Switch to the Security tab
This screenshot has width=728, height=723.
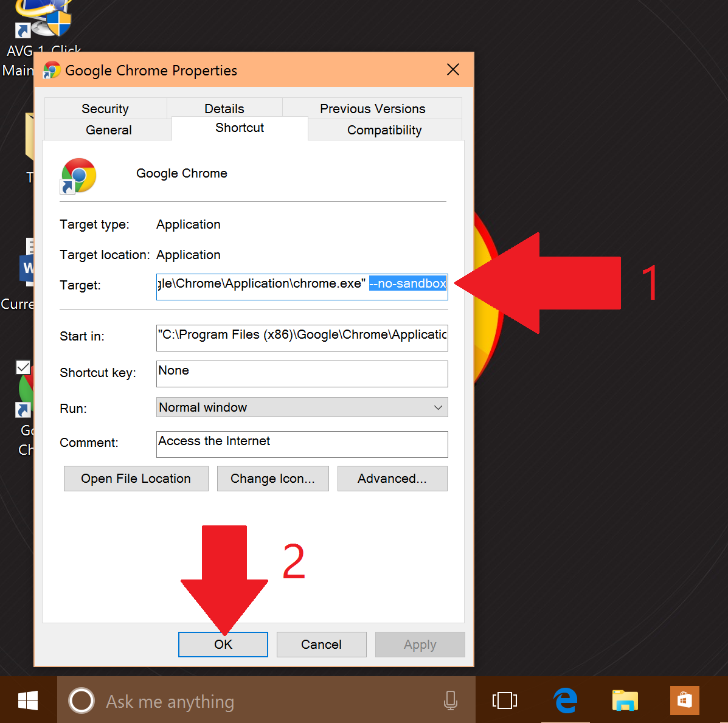105,109
